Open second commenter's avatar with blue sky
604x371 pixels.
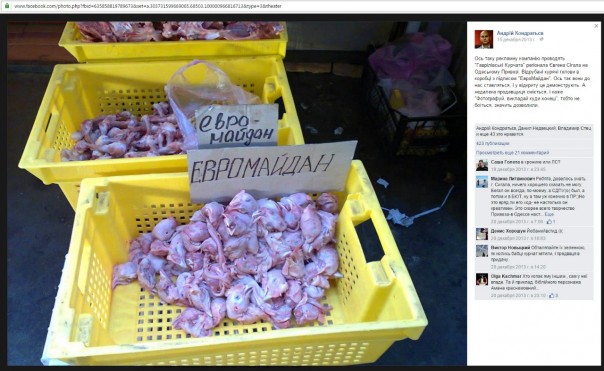[482, 182]
